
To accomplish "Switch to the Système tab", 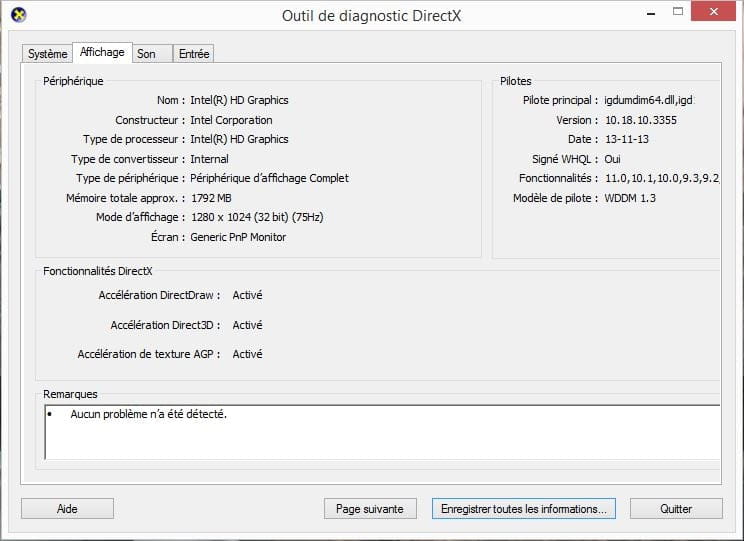I will (47, 54).
